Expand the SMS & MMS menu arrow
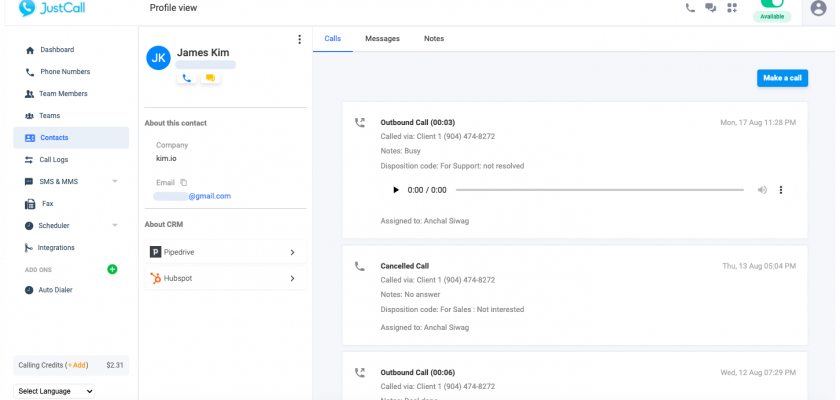The image size is (840, 400). click(x=115, y=182)
